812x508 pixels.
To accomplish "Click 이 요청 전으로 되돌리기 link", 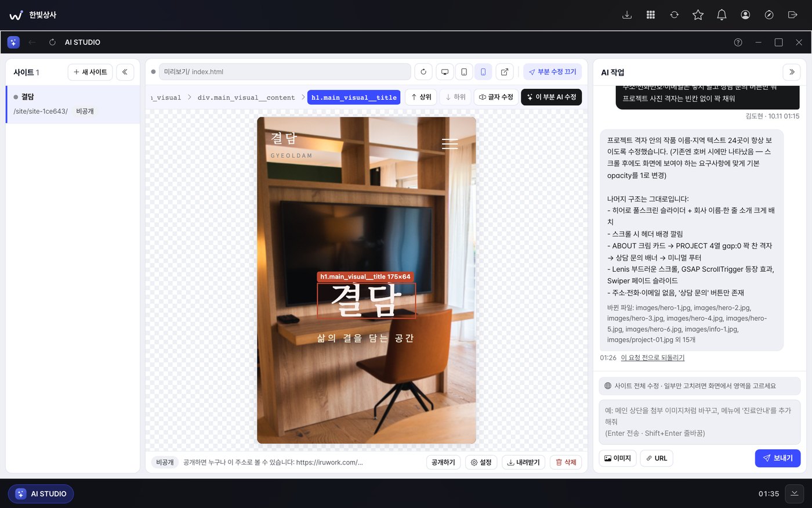I will click(652, 358).
